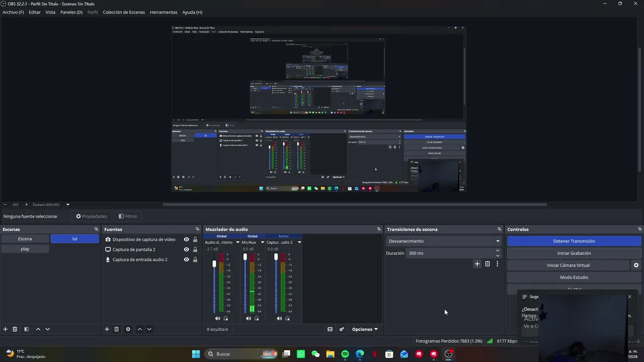The image size is (644, 362).
Task: Open WhatsApp from the taskbar
Action: click(x=301, y=354)
